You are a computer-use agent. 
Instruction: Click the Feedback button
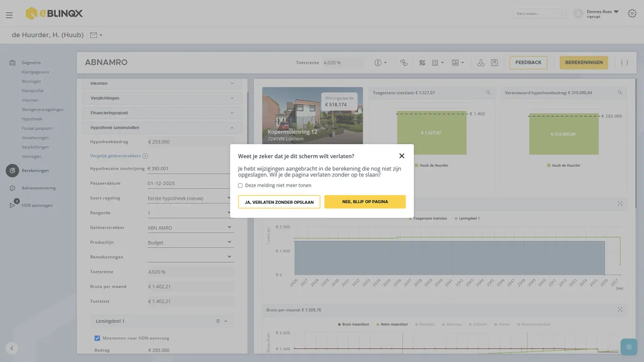[x=528, y=63]
